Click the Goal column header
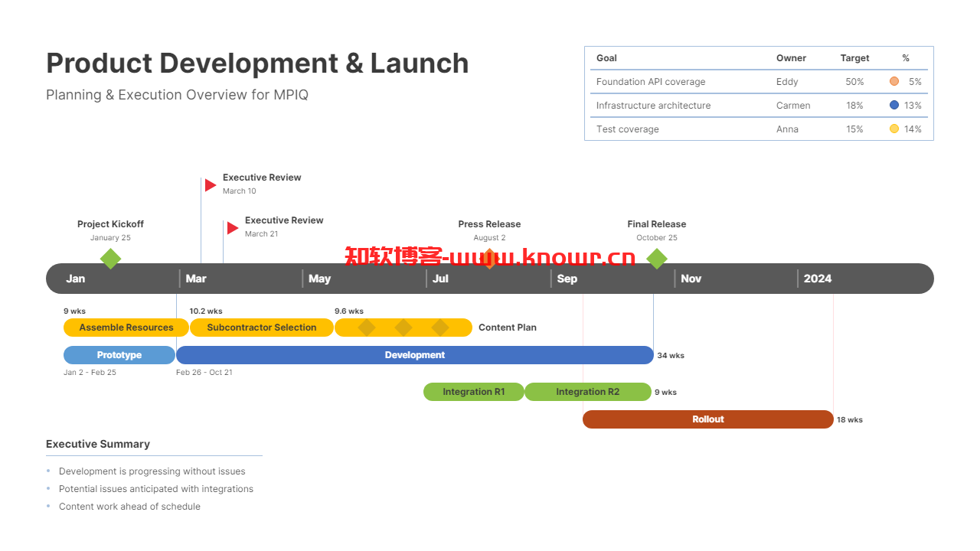The image size is (980, 551). (606, 58)
